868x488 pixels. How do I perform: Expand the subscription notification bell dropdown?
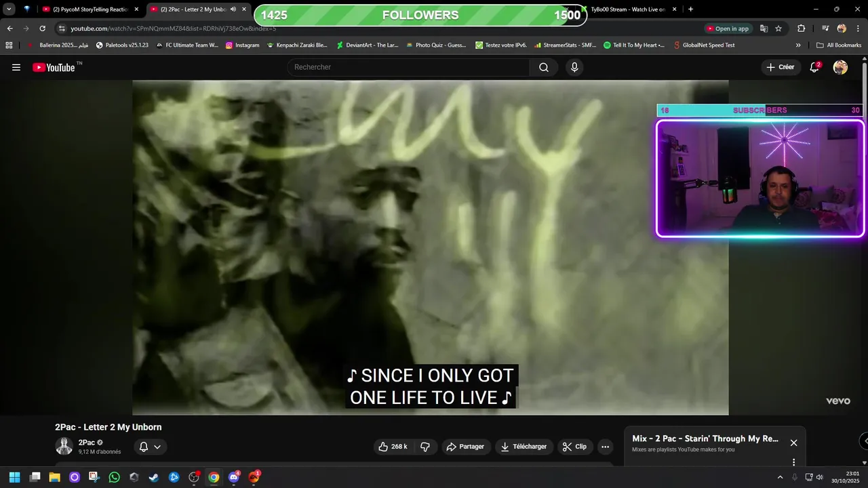coord(150,447)
